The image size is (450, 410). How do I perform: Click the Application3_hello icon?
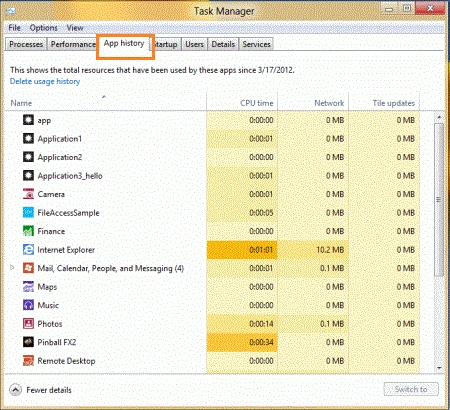(x=28, y=175)
